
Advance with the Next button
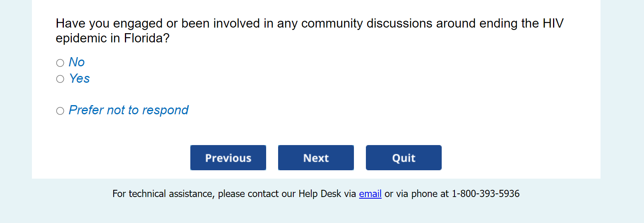click(316, 158)
